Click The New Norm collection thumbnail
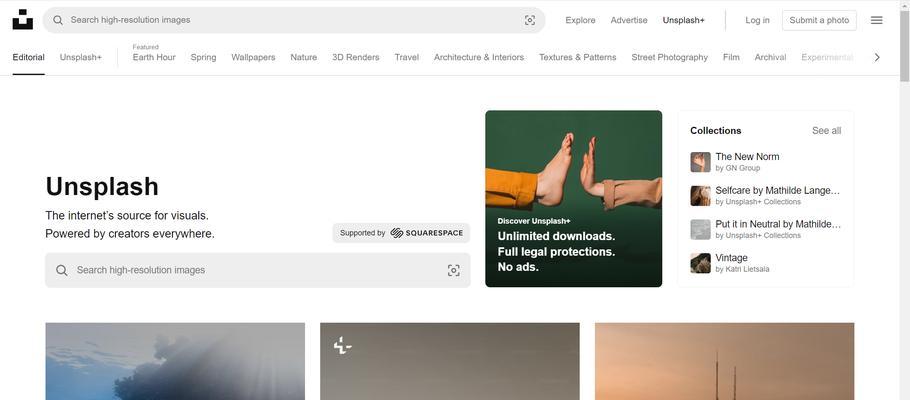The height and width of the screenshot is (400, 910). [700, 162]
